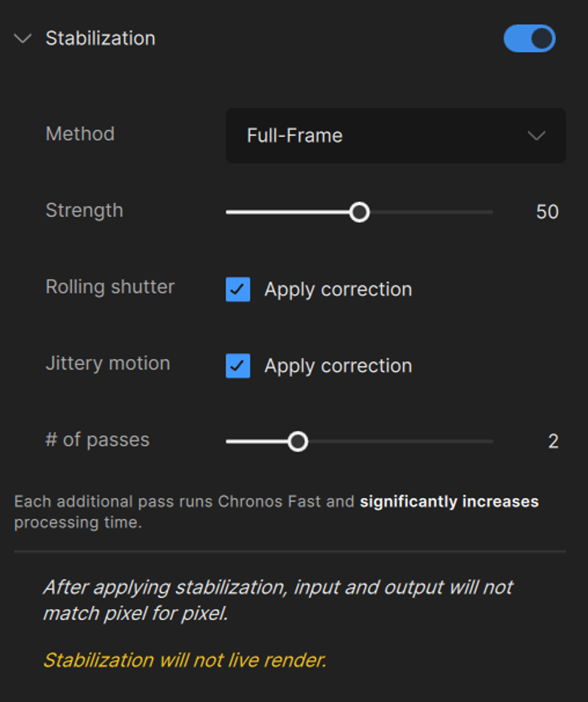Uncheck the Jittery motion correction checkbox
The image size is (588, 702).
(238, 366)
